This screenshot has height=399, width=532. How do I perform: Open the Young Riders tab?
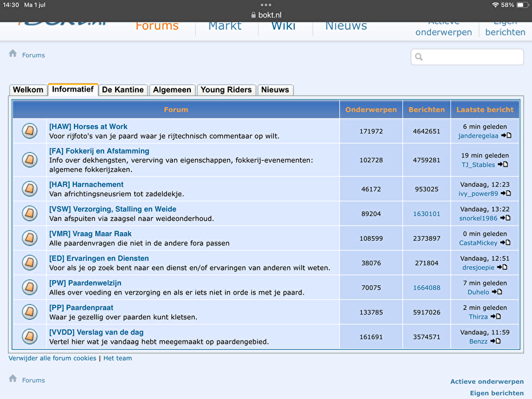(226, 90)
